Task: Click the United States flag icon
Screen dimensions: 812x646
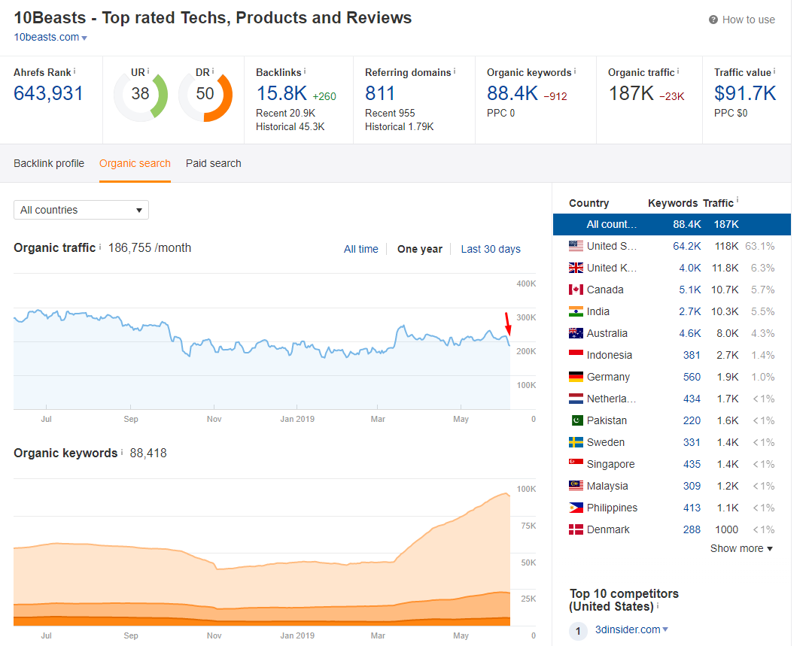Action: pyautogui.click(x=576, y=246)
